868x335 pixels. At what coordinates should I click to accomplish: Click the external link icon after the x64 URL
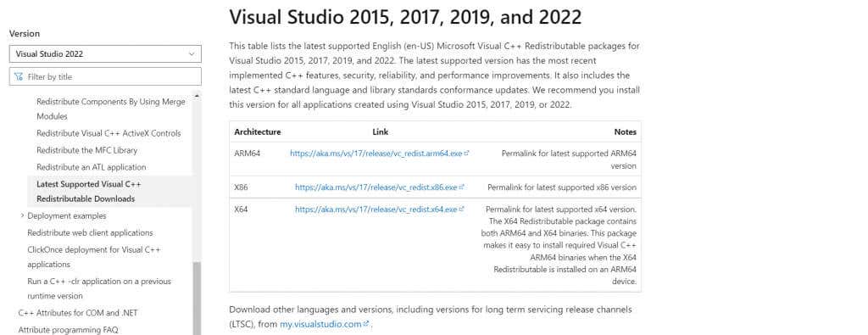(462, 209)
